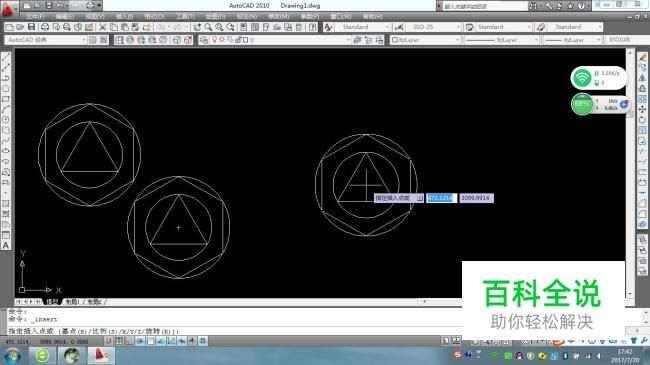This screenshot has width=650, height=365.
Task: Open the 修改(M) menu
Action: tap(279, 17)
